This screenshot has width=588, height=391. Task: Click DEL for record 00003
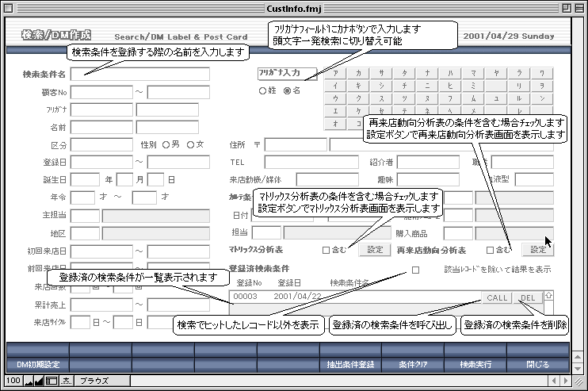(x=528, y=298)
